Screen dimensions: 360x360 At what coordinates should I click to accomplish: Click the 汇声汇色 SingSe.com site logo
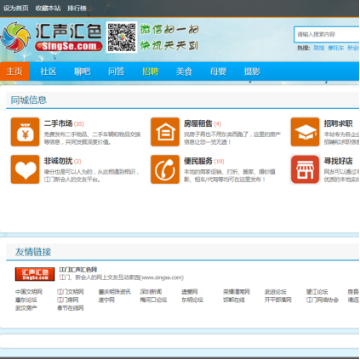51,37
